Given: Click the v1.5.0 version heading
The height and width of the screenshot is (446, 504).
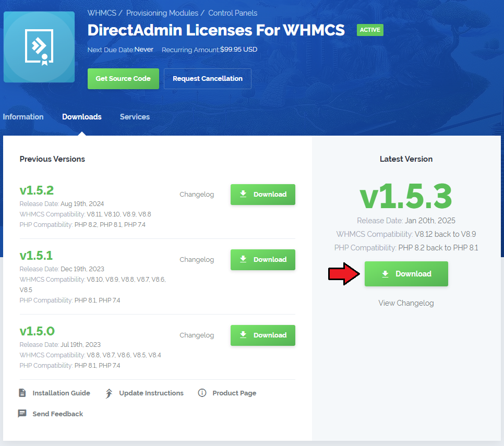Looking at the screenshot, I should 37,331.
